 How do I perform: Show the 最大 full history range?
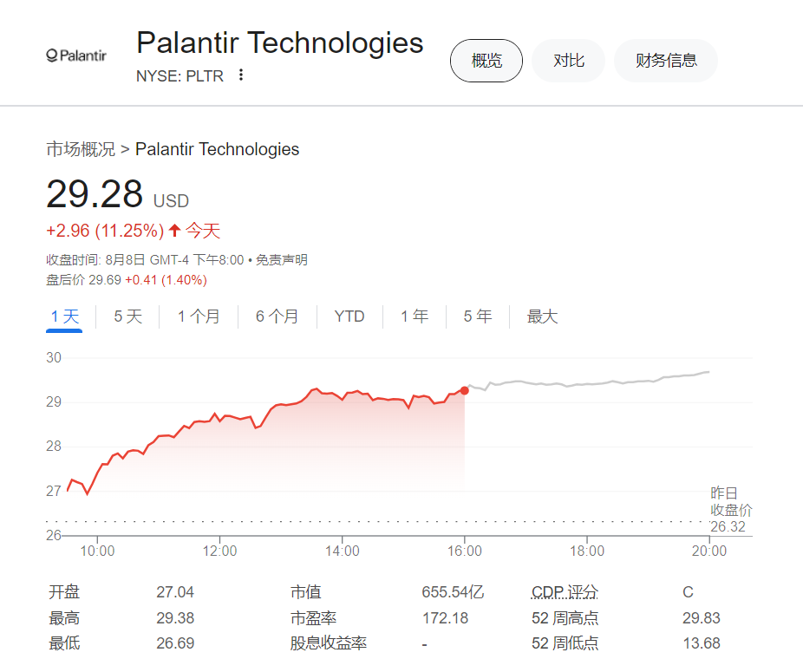[542, 316]
